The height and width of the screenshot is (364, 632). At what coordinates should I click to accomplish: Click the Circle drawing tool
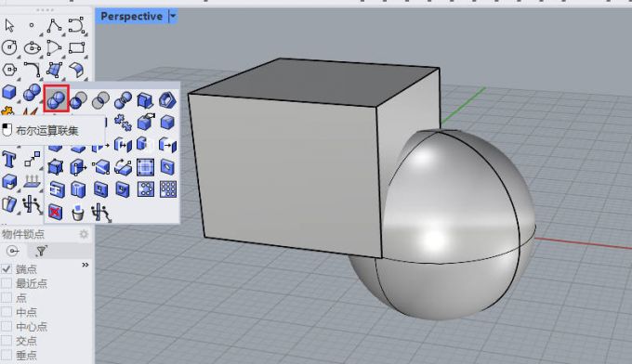pos(9,48)
